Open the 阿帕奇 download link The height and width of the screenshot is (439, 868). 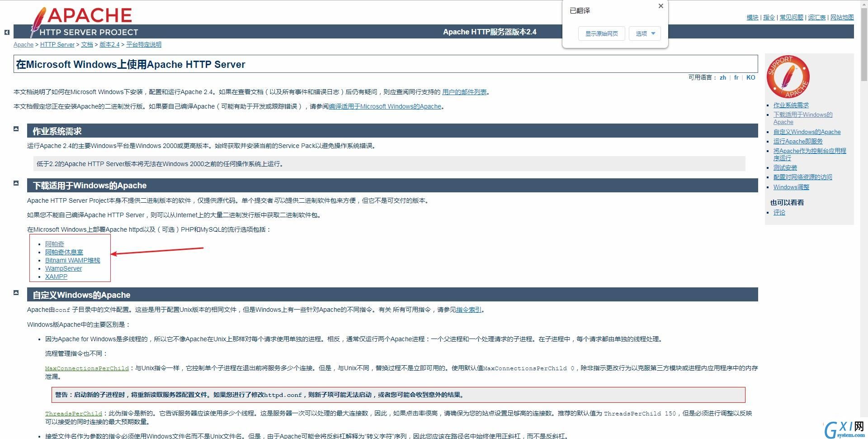55,244
